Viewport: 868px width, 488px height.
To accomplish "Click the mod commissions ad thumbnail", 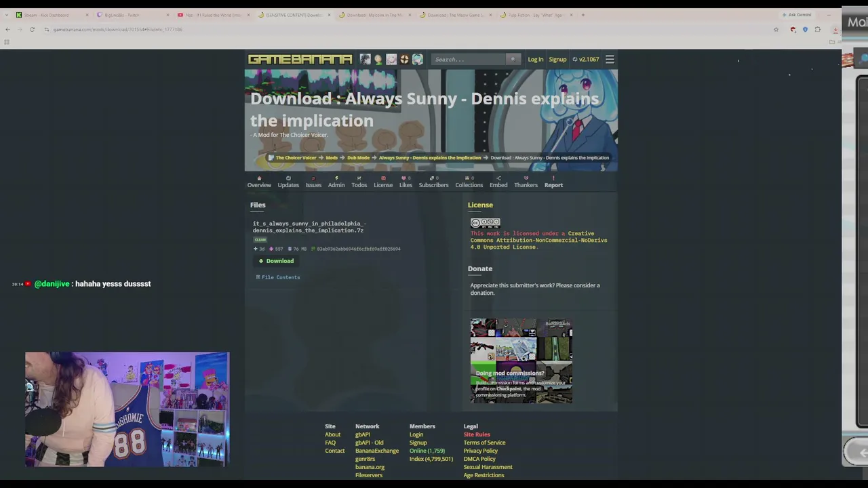I will [x=521, y=361].
